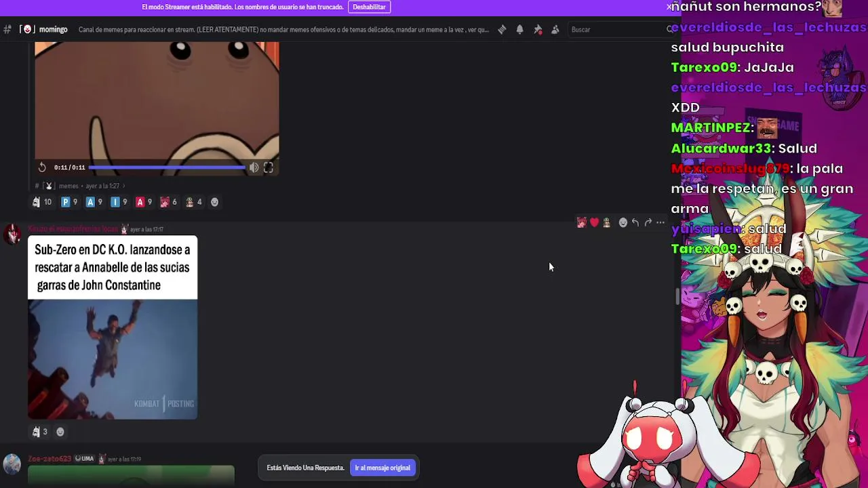Read the 0:11 / 0:11 video timestamp
This screenshot has width=868, height=488.
point(70,167)
